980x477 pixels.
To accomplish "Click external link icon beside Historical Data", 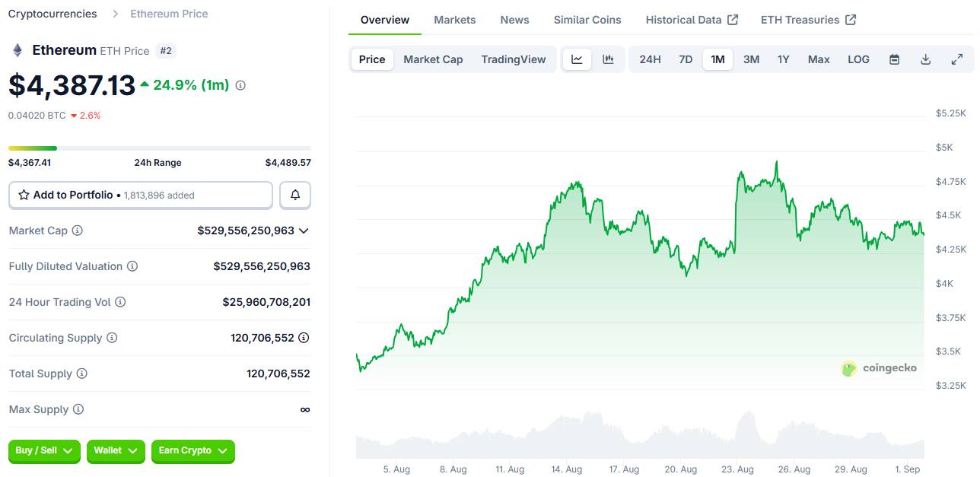I will (733, 20).
